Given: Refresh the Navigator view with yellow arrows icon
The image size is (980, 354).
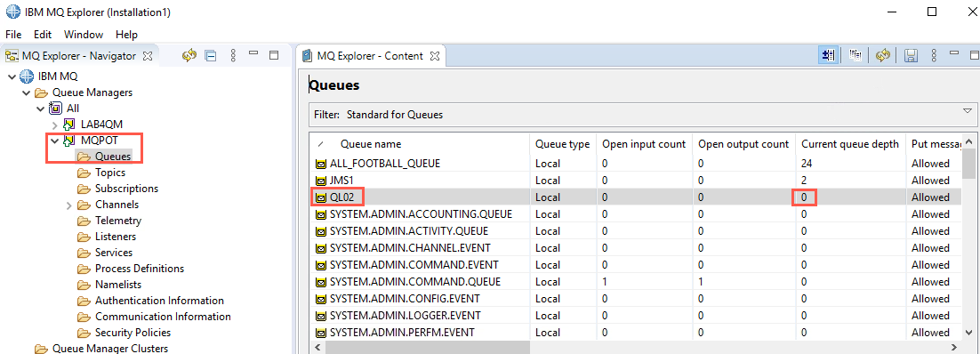Looking at the screenshot, I should click(189, 56).
